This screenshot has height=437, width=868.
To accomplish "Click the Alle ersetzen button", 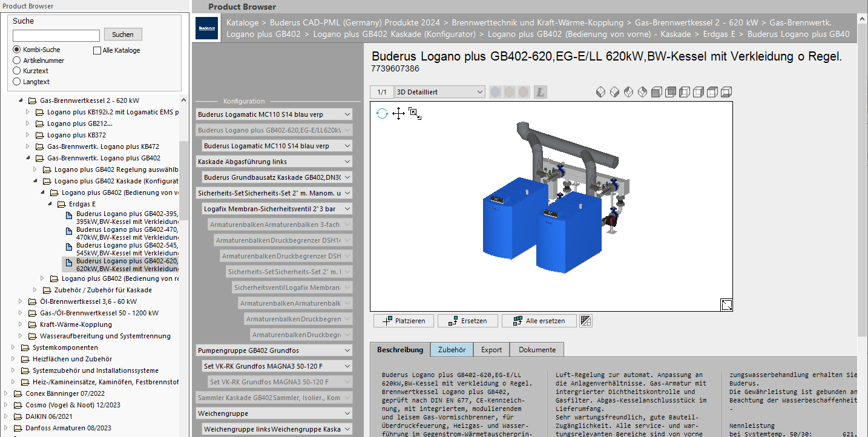I will coord(539,321).
